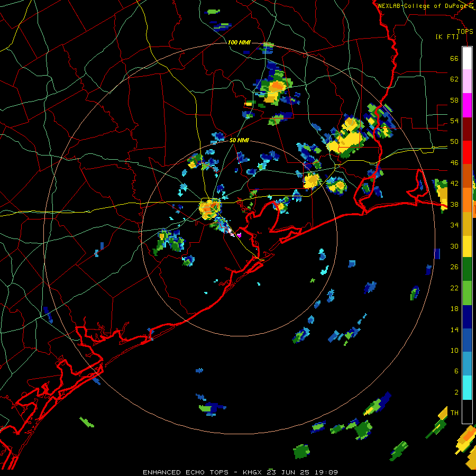Click the "TOPS" legend title
The height and width of the screenshot is (476, 476).
(x=465, y=32)
